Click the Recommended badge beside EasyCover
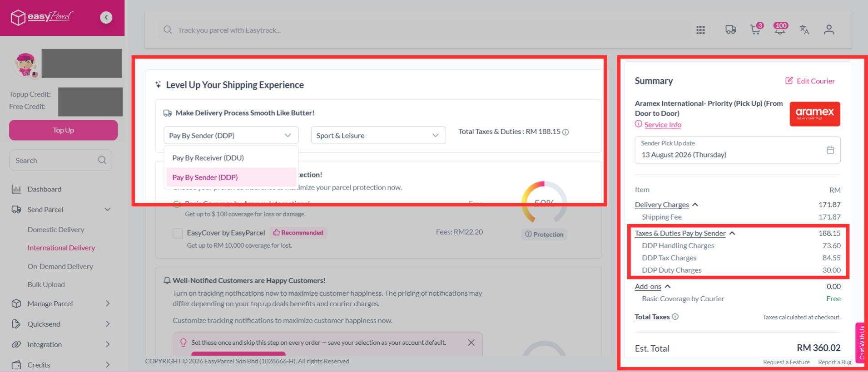868x372 pixels. [298, 233]
